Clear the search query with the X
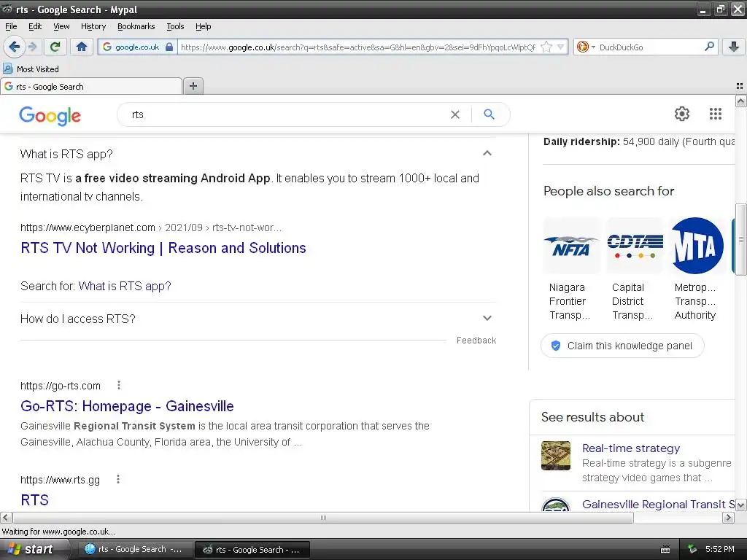 [455, 114]
